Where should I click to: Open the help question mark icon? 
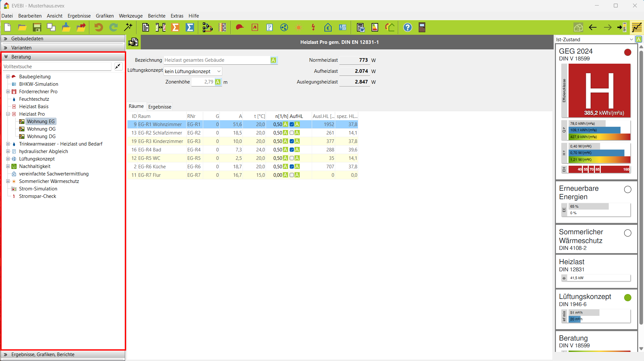[x=407, y=28]
